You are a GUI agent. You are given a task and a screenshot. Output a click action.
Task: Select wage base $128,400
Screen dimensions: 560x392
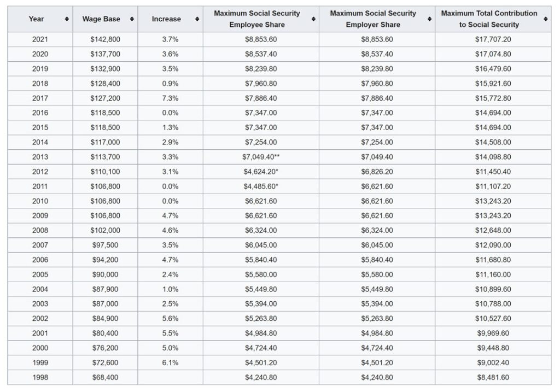click(105, 84)
